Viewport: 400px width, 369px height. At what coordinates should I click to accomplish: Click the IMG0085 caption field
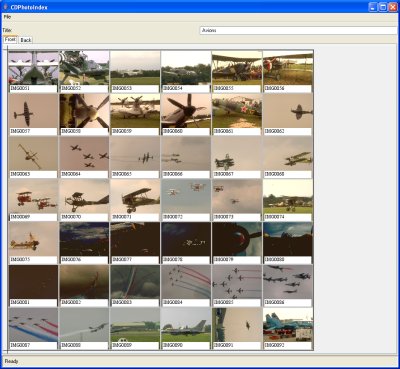click(x=237, y=302)
